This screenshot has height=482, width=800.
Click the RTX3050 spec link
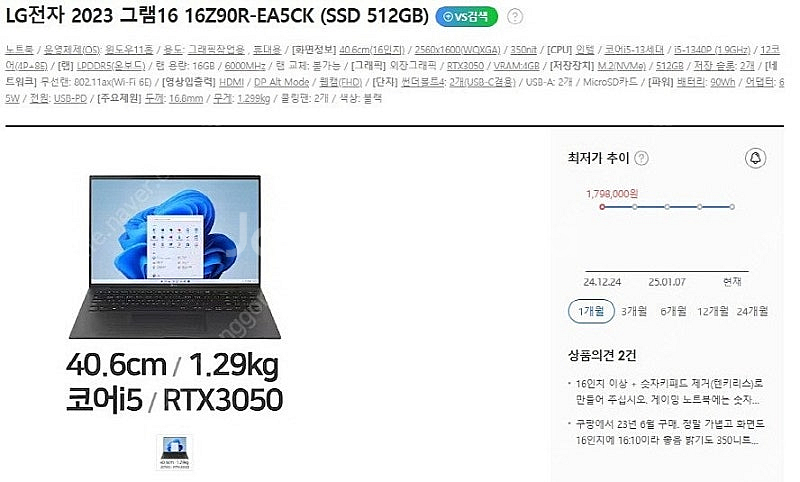coord(465,66)
